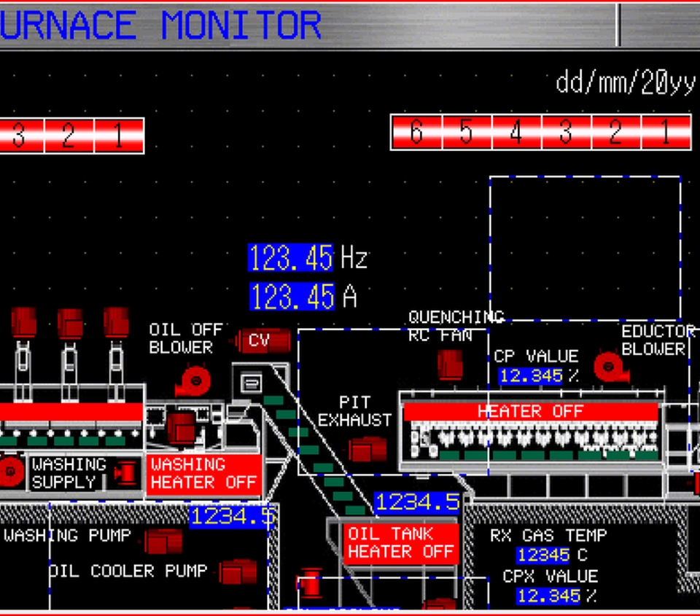This screenshot has height=616, width=700.
Task: Select the Eductor Blower icon
Action: pos(609,367)
